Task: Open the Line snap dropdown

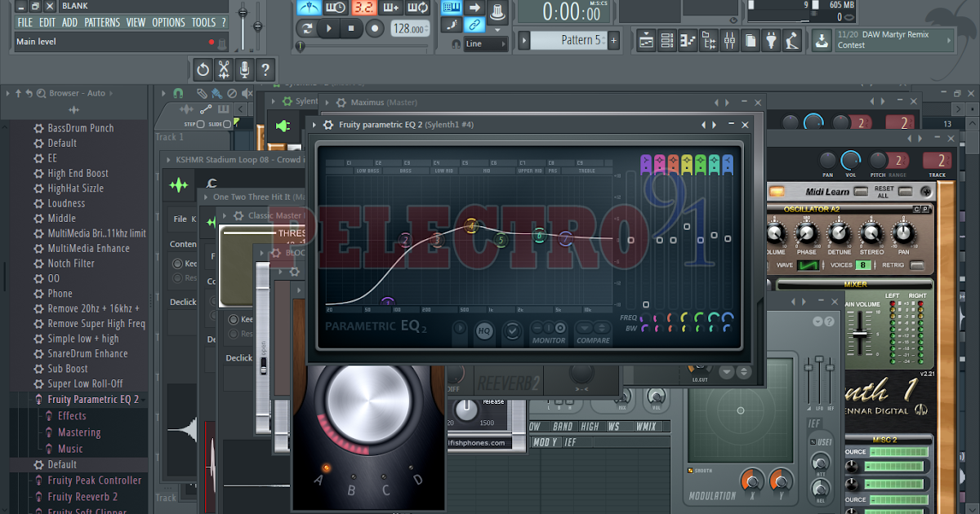Action: point(485,44)
